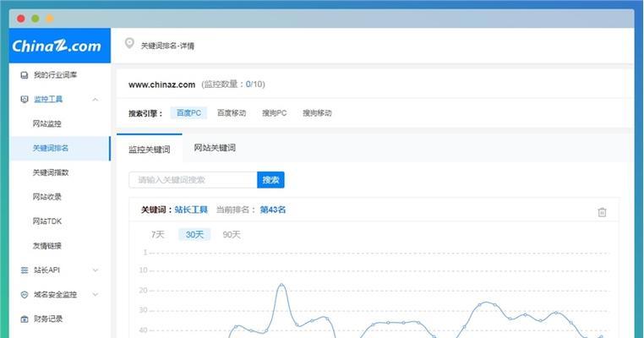
Task: Show the 30天 chart range
Action: click(x=194, y=235)
